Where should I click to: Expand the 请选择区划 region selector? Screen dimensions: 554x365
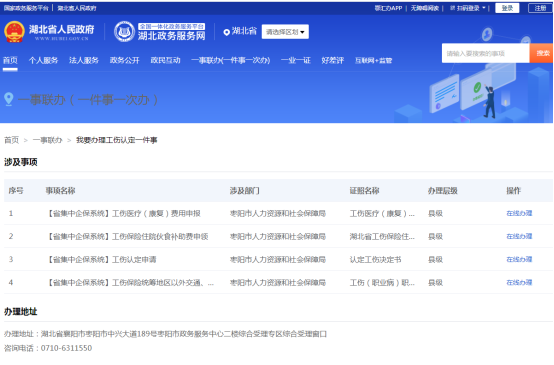(285, 32)
